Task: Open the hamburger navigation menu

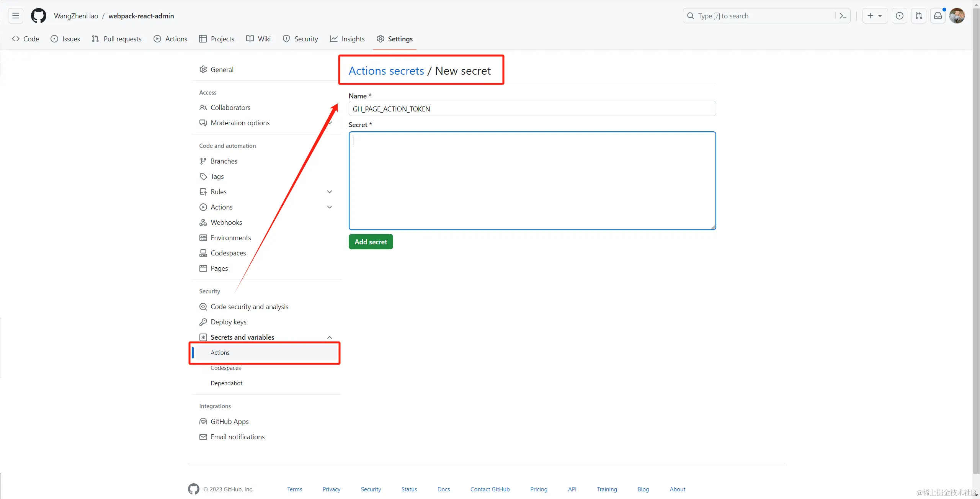Action: coord(16,16)
